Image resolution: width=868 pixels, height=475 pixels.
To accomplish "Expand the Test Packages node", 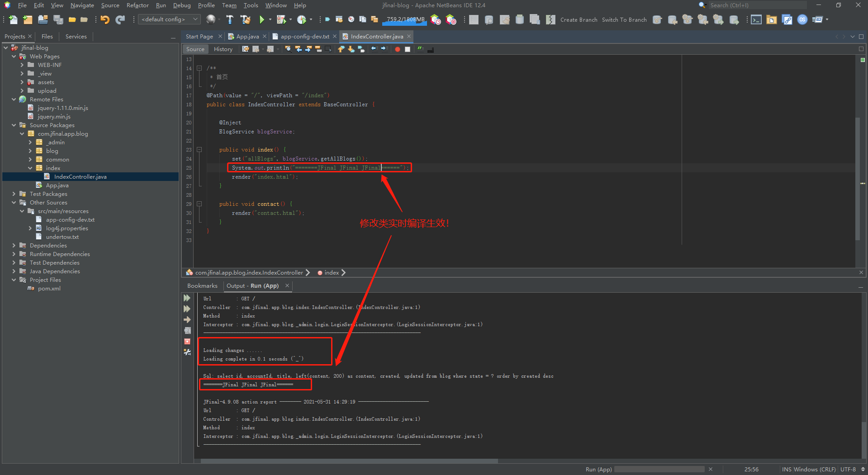I will click(14, 194).
